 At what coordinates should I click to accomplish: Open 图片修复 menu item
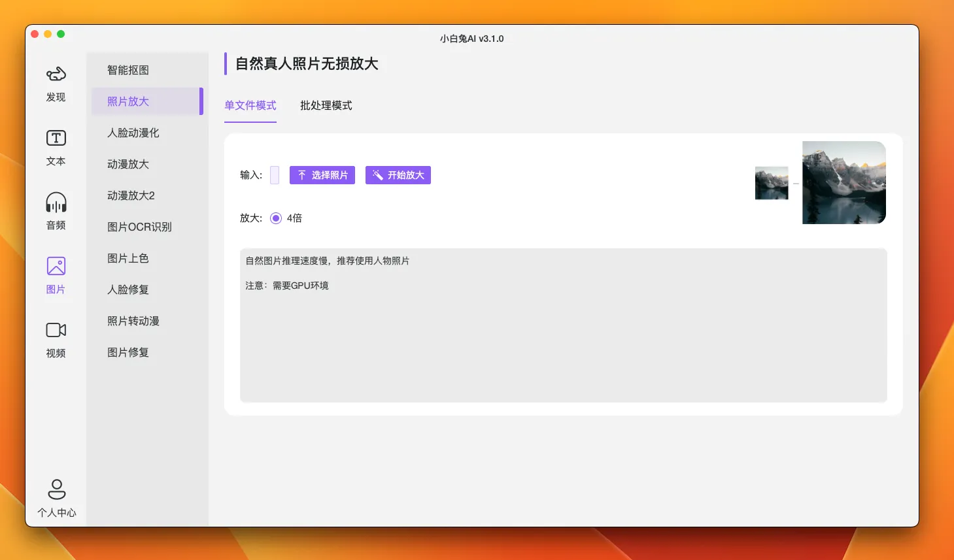click(x=147, y=352)
